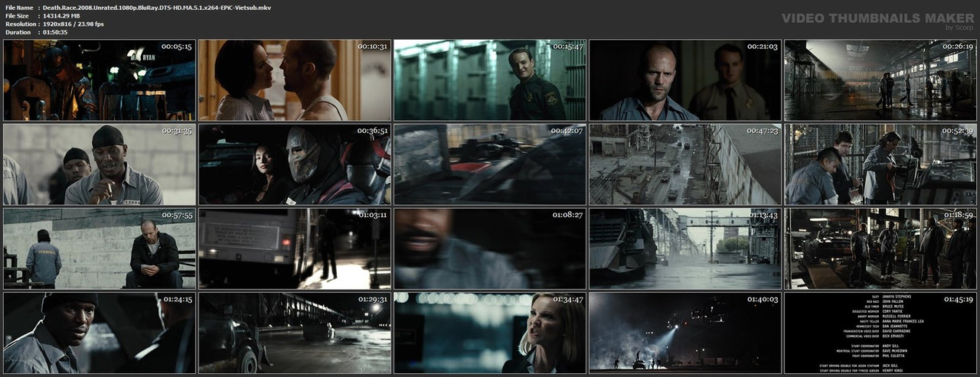The height and width of the screenshot is (377, 980).
Task: Click the "File Size" label
Action: [17, 15]
